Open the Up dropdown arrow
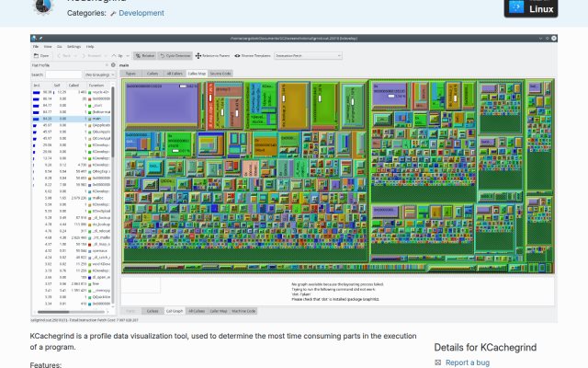This screenshot has height=368, width=588. tap(128, 55)
